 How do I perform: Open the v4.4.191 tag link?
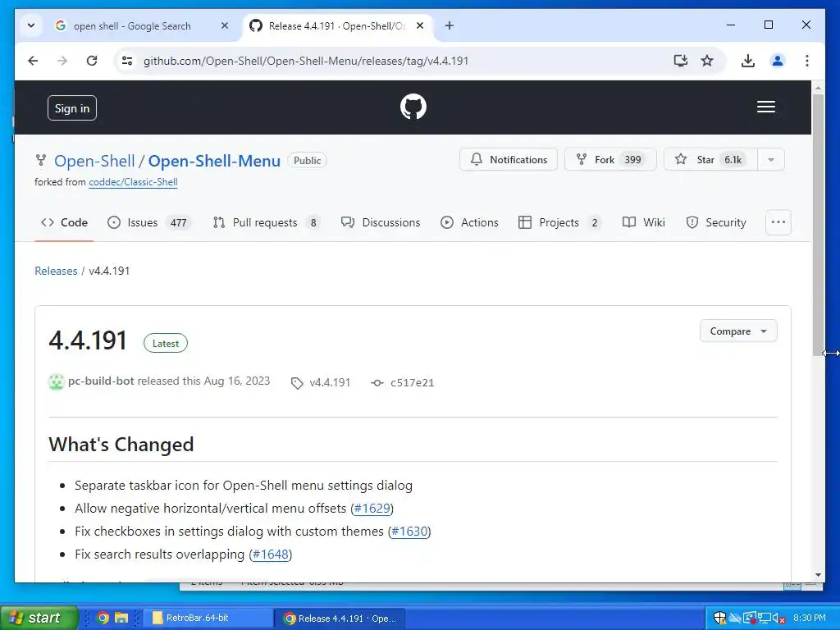pyautogui.click(x=321, y=382)
